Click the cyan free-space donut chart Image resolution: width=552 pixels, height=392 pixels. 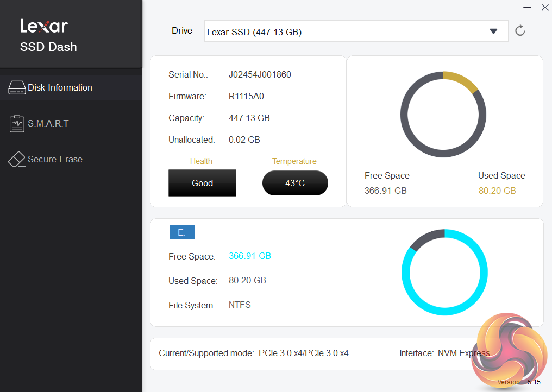click(x=444, y=273)
